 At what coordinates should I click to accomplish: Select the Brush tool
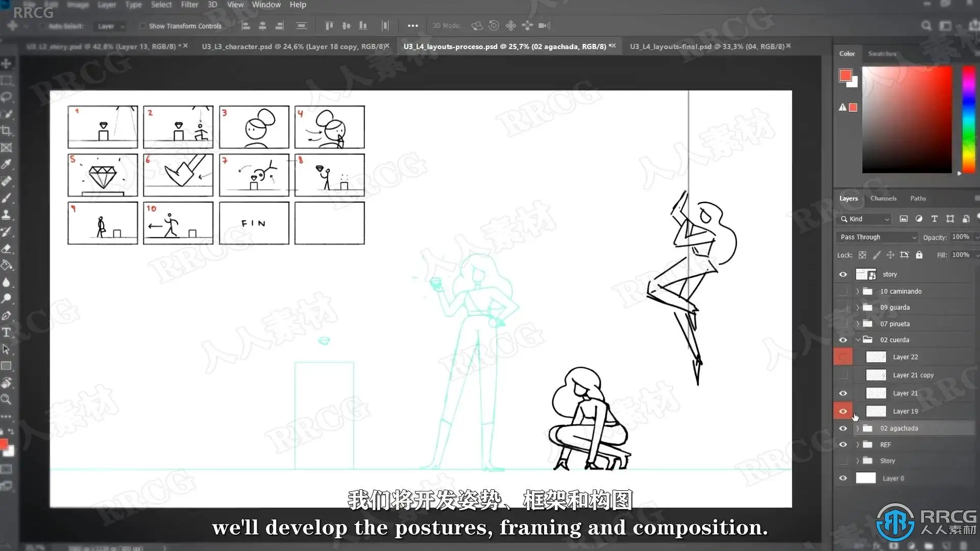7,198
